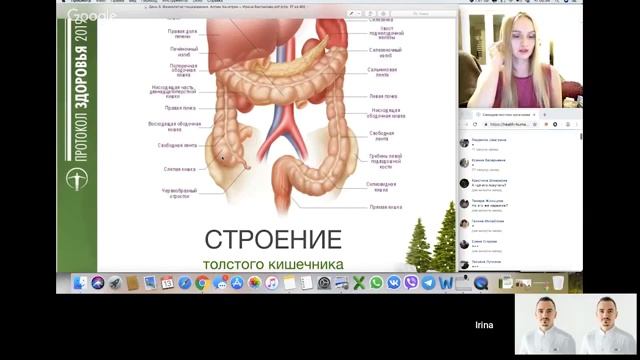Viewport: 640px width, 360px height.
Task: Open the green X app in Dock
Action: (x=359, y=283)
